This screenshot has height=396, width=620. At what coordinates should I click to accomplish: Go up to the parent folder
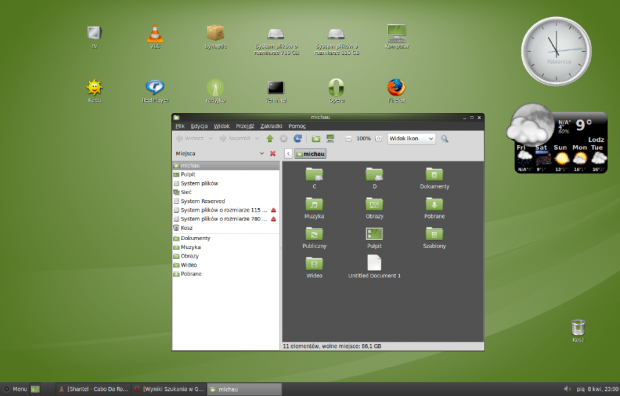click(x=270, y=138)
